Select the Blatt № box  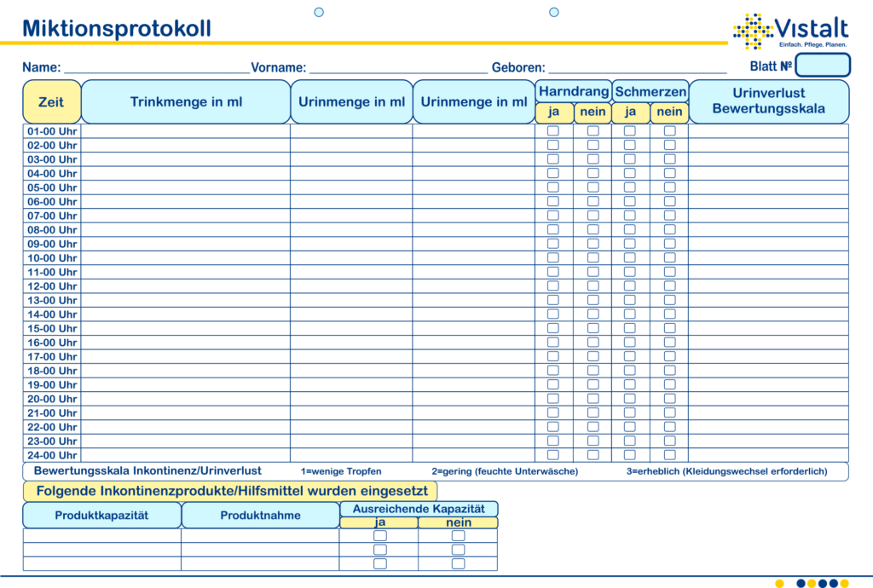[x=823, y=66]
